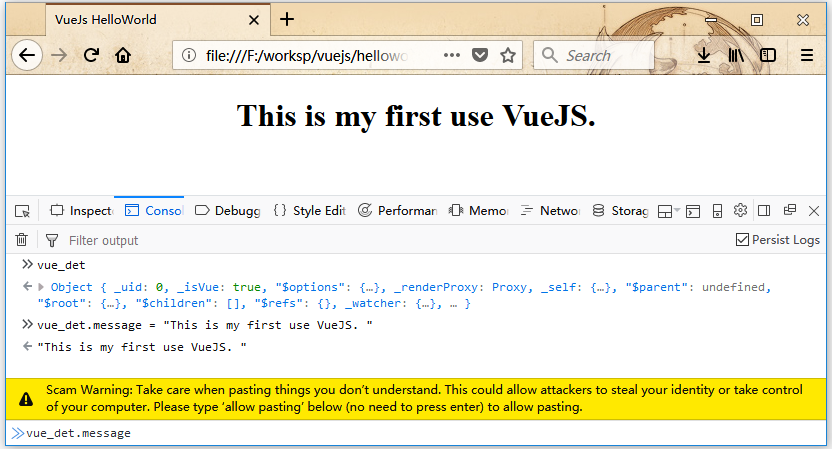The width and height of the screenshot is (832, 449).
Task: Open the Firefox hamburger menu
Action: click(806, 56)
